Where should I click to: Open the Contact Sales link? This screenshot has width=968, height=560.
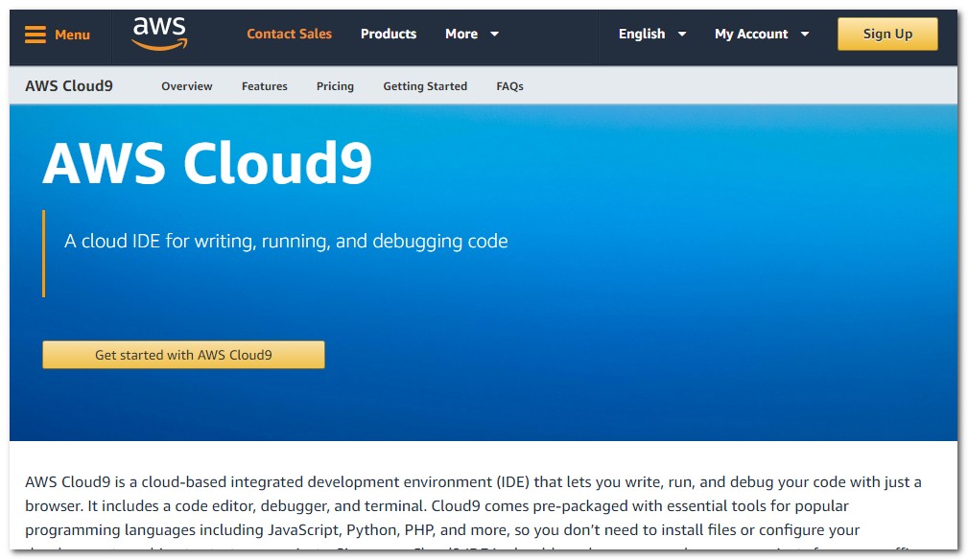(x=289, y=34)
